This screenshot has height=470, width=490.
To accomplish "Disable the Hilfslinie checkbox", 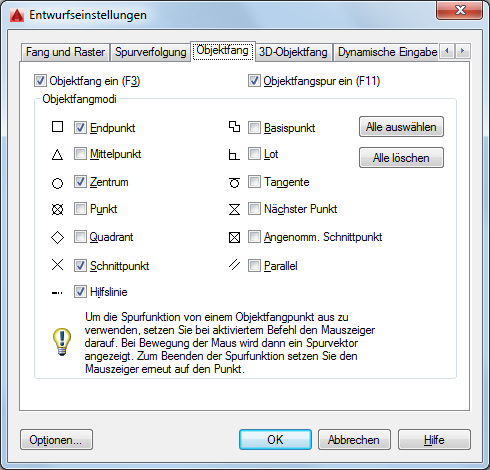I will tap(80, 292).
